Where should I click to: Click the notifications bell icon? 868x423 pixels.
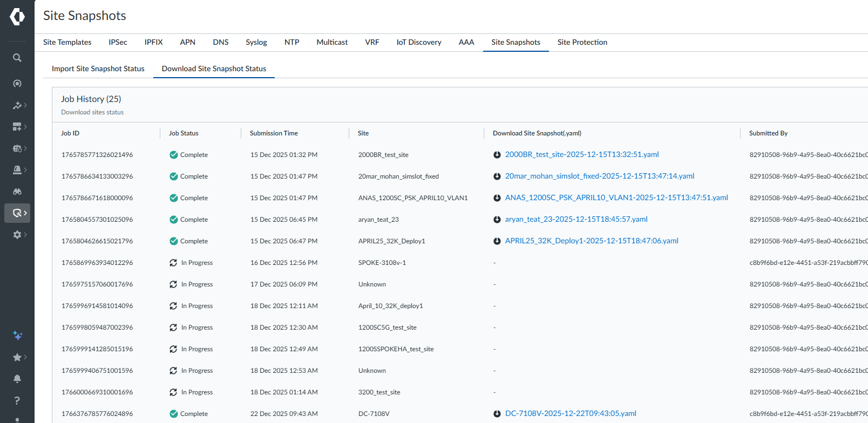(x=17, y=379)
